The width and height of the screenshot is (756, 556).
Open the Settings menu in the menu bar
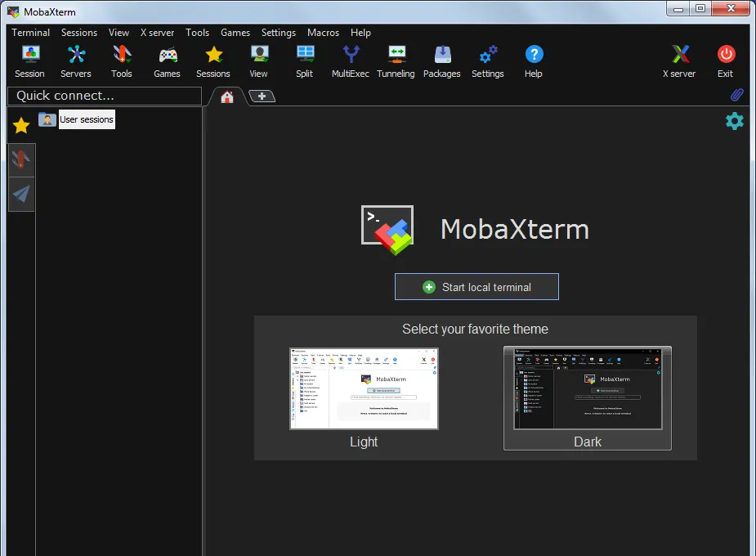pos(278,33)
